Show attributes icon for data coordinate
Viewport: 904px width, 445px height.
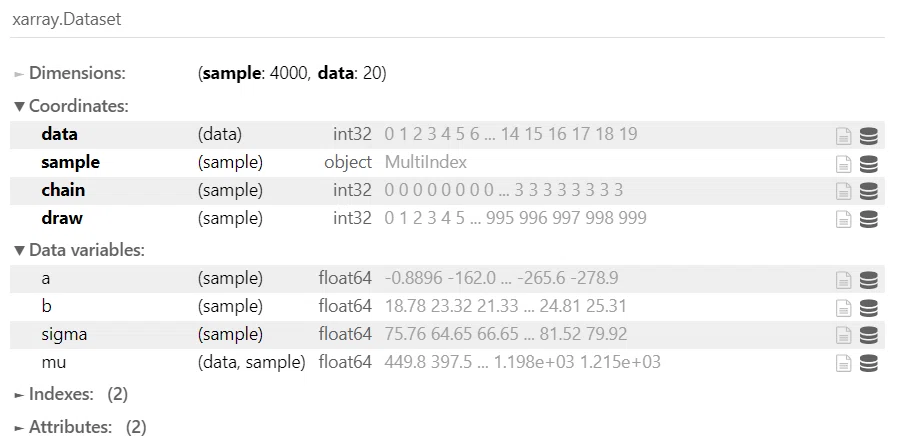click(x=843, y=136)
